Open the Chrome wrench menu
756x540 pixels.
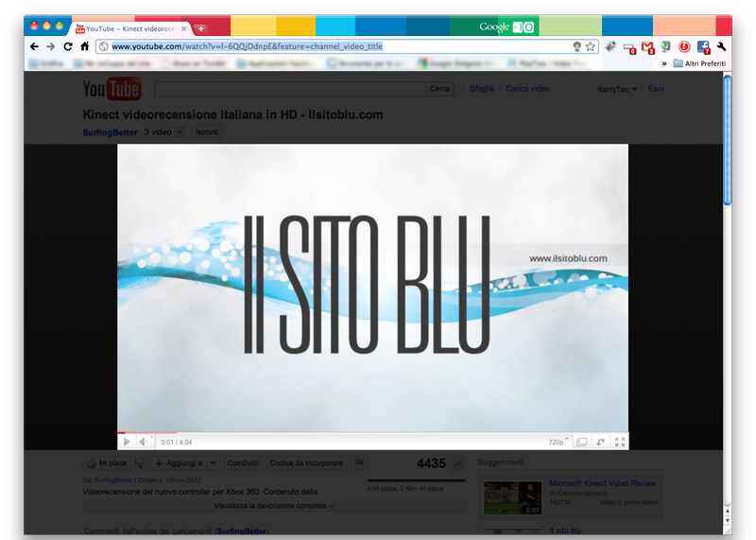(x=721, y=46)
